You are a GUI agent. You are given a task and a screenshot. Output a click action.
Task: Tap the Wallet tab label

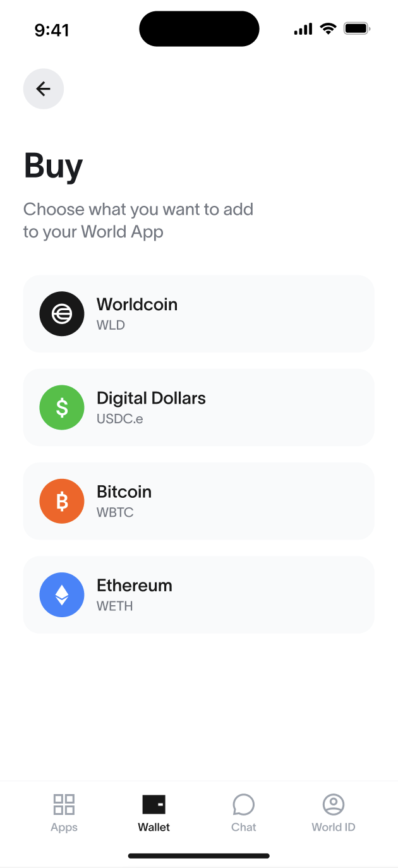click(x=154, y=827)
